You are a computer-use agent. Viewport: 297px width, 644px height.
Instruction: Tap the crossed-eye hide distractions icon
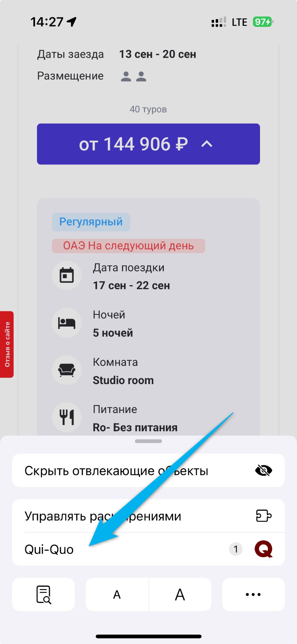tap(264, 471)
